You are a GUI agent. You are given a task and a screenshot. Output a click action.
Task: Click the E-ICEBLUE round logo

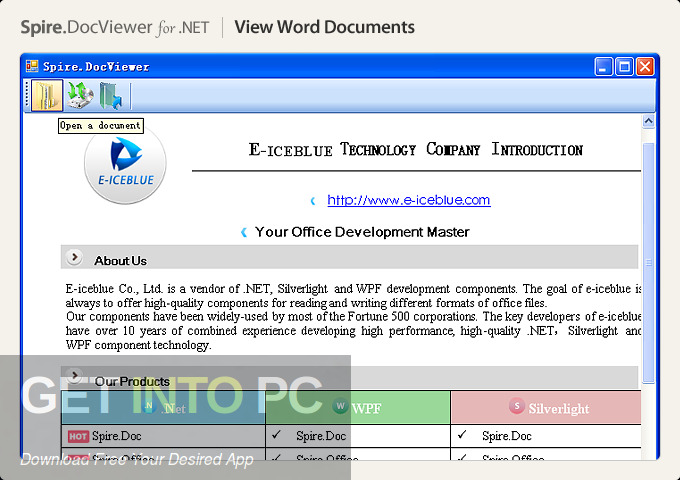click(x=125, y=165)
